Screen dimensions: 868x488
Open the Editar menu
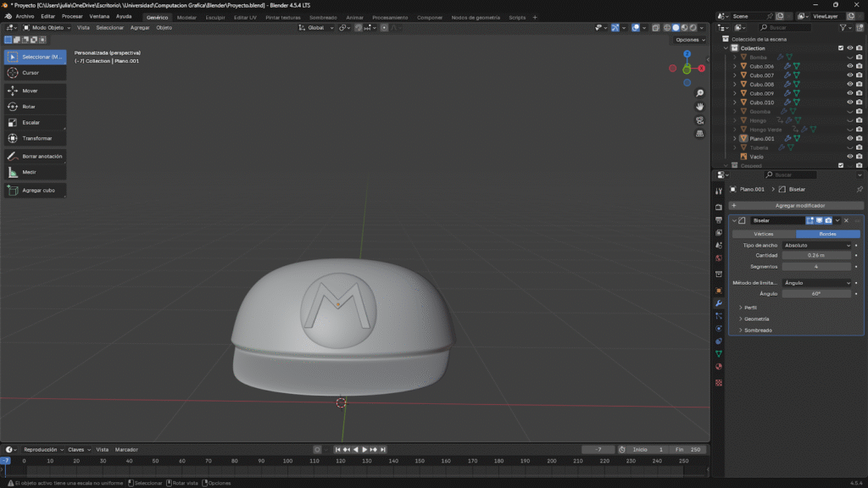click(x=47, y=16)
